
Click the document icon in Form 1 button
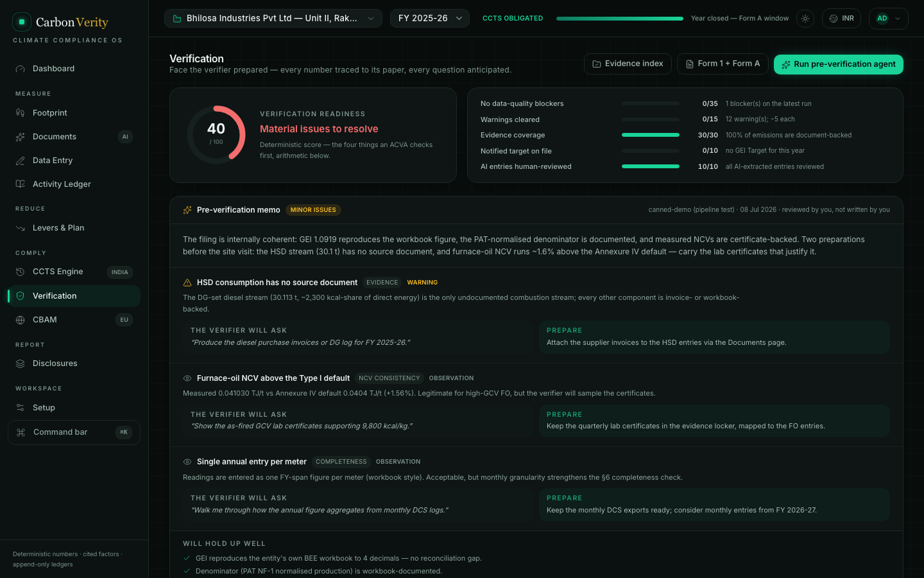click(690, 64)
